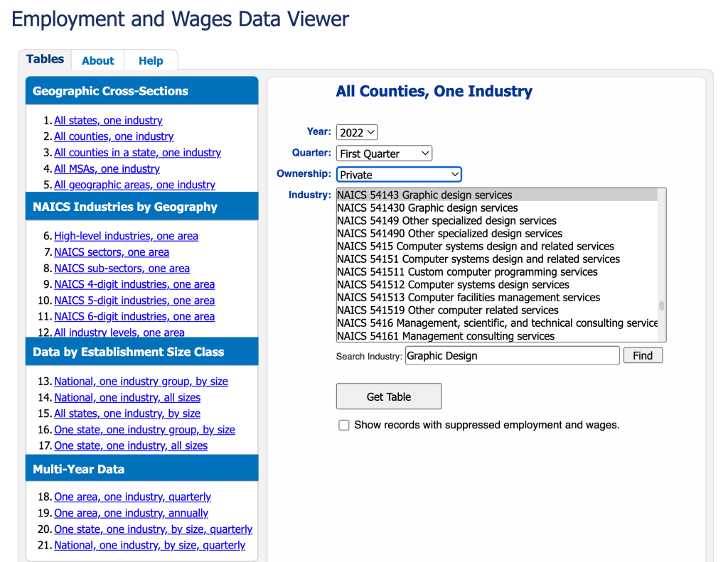Open One area, one industry, annually
Viewport: 728px width, 562px height.
pos(131,513)
